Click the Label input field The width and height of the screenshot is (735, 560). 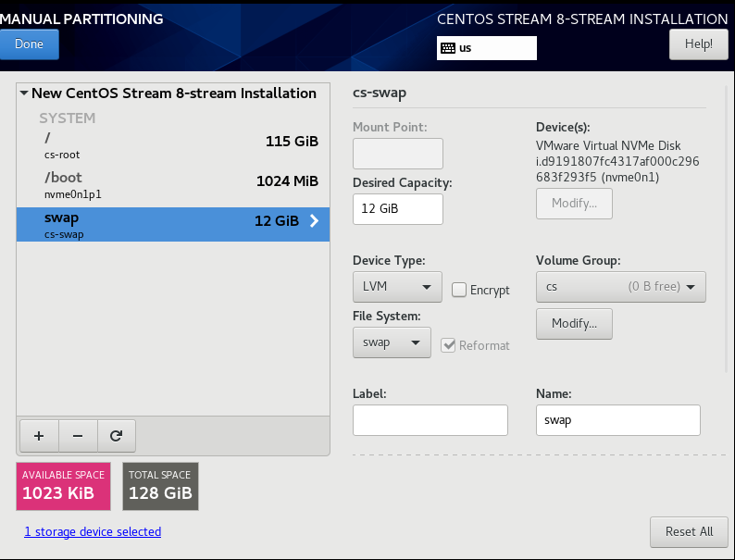point(430,420)
